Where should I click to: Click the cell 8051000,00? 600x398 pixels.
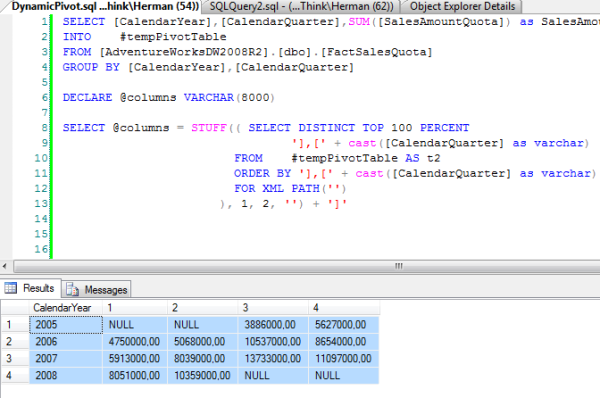[x=135, y=375]
